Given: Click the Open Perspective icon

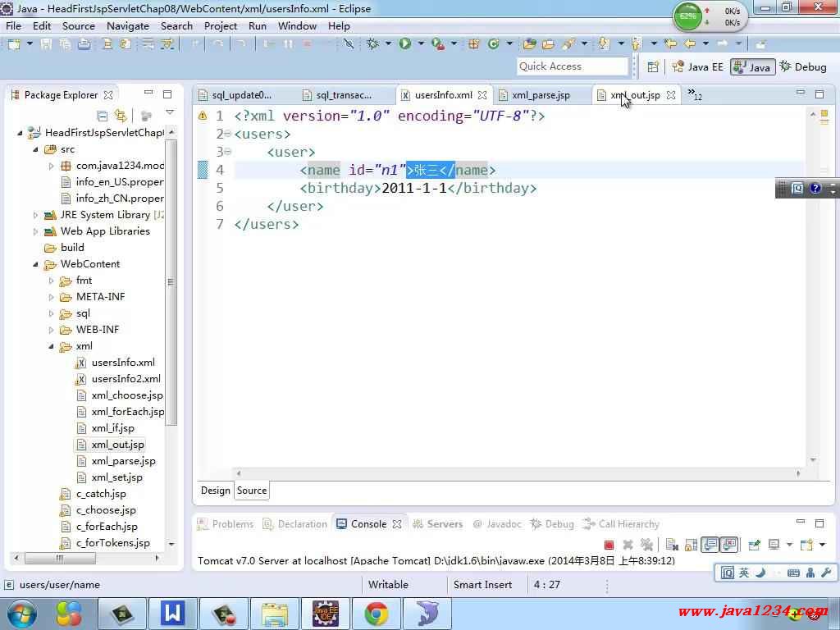Looking at the screenshot, I should (x=653, y=66).
